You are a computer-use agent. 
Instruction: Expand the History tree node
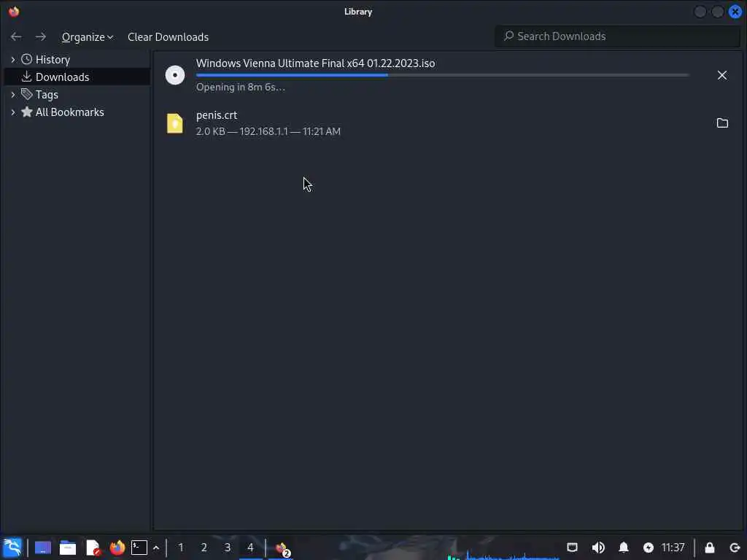coord(13,60)
